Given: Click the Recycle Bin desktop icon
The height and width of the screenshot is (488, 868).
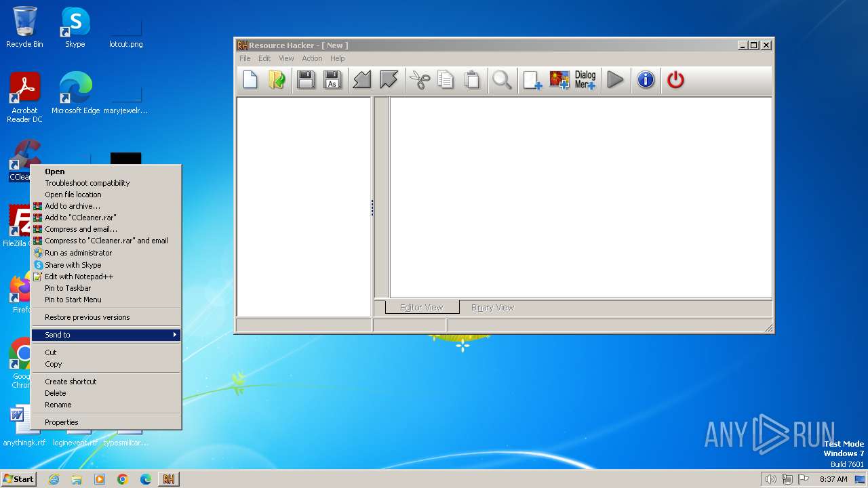Looking at the screenshot, I should click(x=24, y=27).
